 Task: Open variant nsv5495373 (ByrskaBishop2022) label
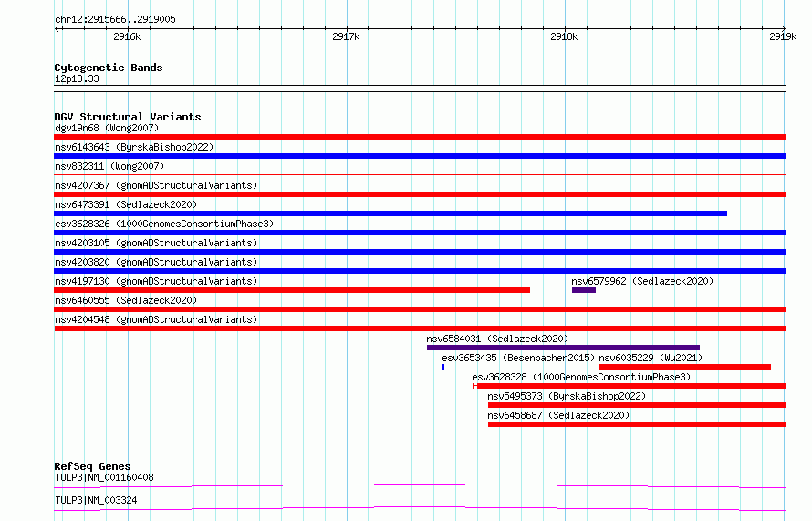point(567,396)
